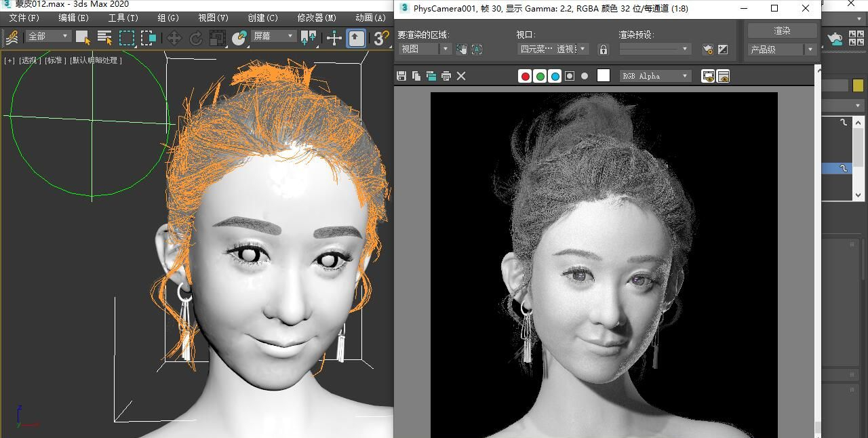Screen dimensions: 868x438
Task: Toggle the monochrome display dot
Action: coord(585,76)
